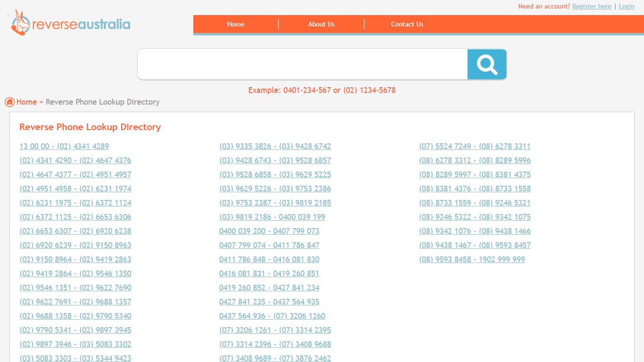The image size is (644, 362).
Task: Open range (07) 3408 9689 - (07) 3876 2462
Action: coord(275,358)
